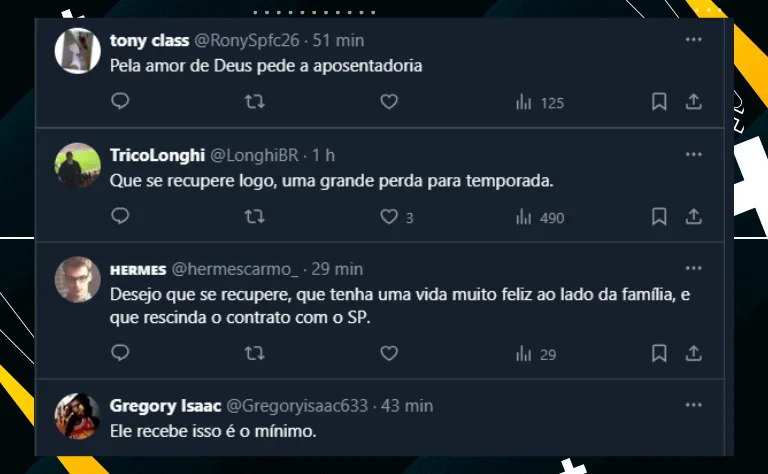Retweet the HERMES tweet
This screenshot has height=474, width=768.
click(255, 352)
